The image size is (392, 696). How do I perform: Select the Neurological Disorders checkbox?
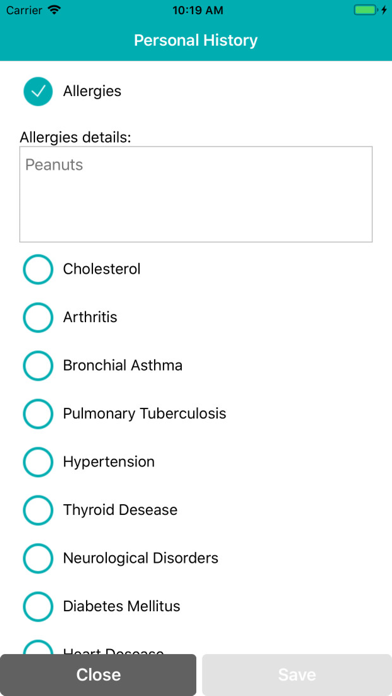(38, 558)
